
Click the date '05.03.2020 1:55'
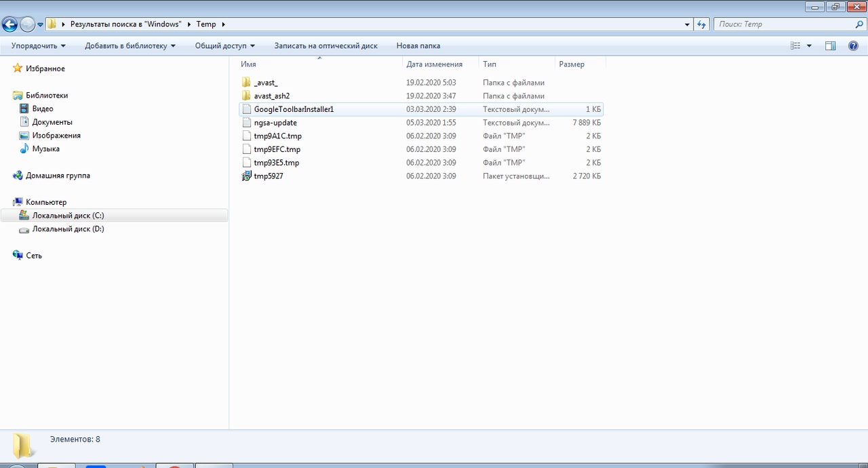pos(431,123)
